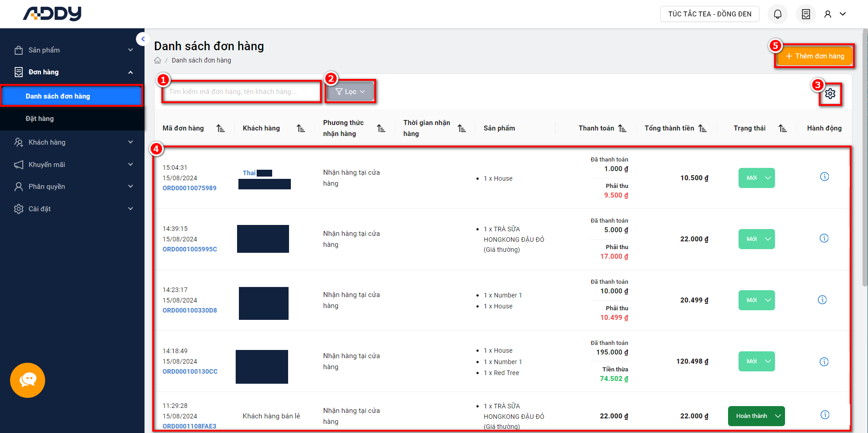Image resolution: width=868 pixels, height=433 pixels.
Task: Sort by Mã đơn hàng column icon
Action: (x=221, y=129)
